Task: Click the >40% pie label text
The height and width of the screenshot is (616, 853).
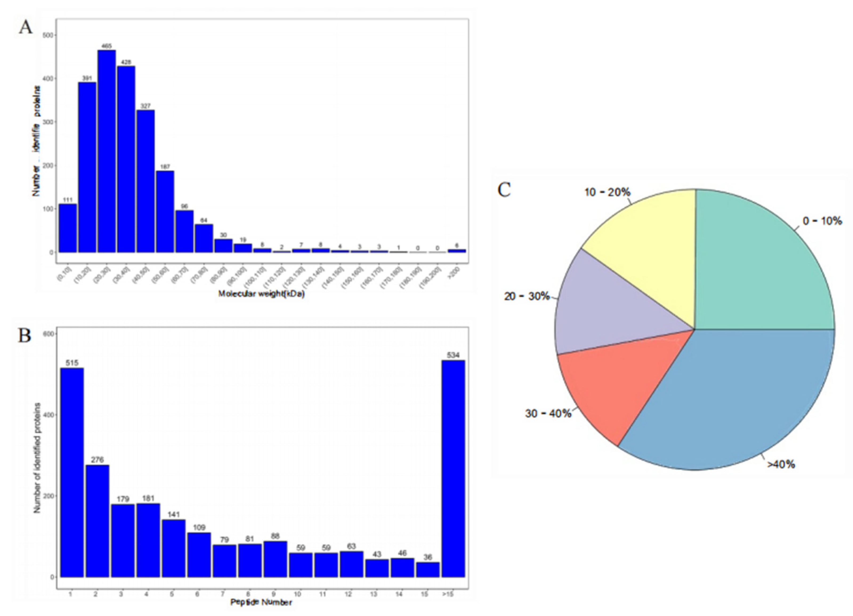Action: [781, 464]
